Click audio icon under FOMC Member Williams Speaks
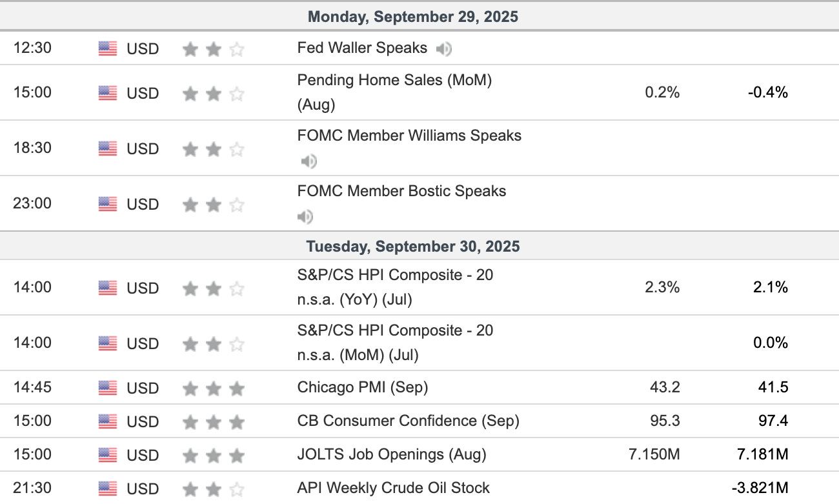This screenshot has height=504, width=839. 309,161
